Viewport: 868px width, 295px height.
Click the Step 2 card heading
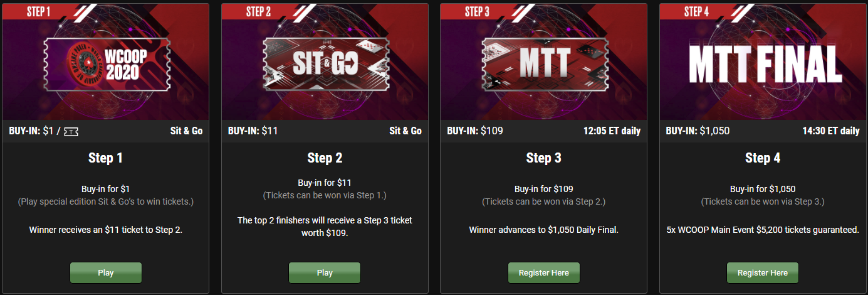[x=325, y=158]
